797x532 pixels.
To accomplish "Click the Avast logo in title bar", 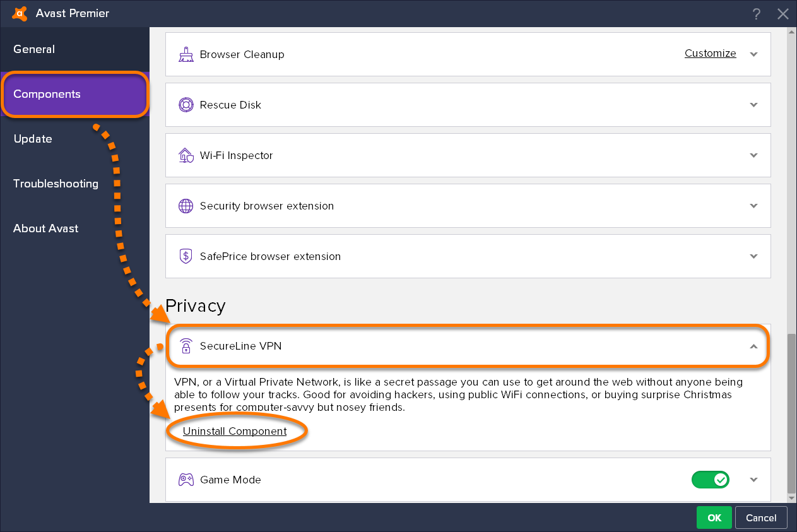I will pyautogui.click(x=20, y=13).
